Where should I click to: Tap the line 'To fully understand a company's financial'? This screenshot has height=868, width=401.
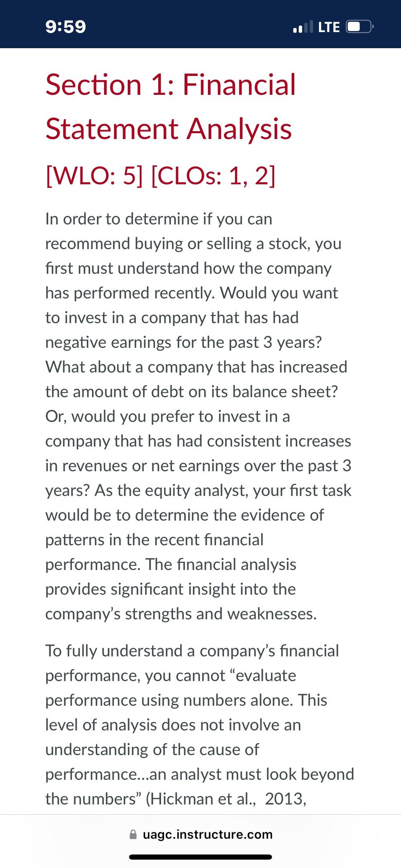[192, 651]
